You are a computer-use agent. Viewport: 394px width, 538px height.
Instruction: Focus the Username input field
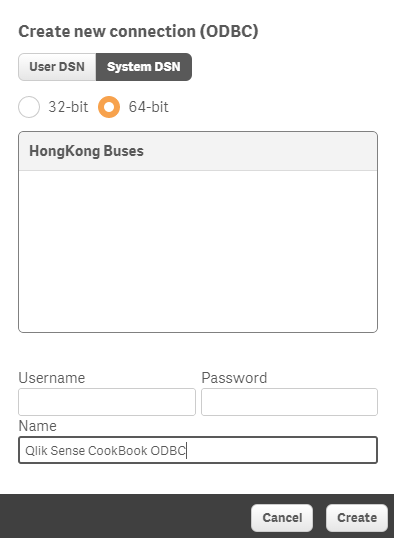pyautogui.click(x=107, y=402)
